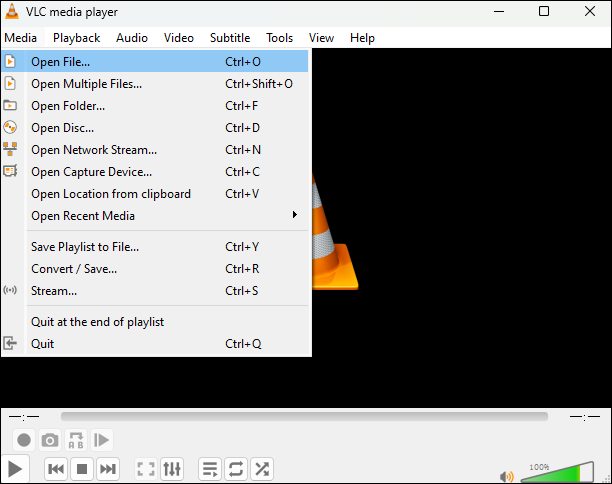The image size is (612, 484).
Task: Click the frame by frame button
Action: [x=102, y=440]
